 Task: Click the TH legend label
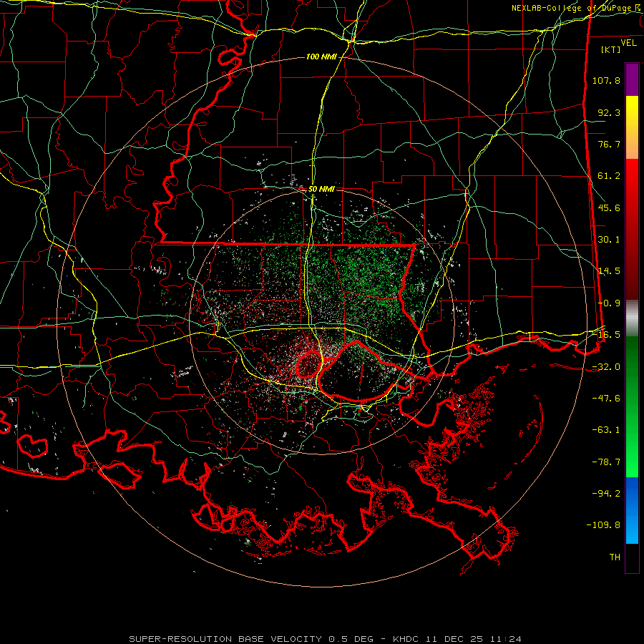pos(615,557)
